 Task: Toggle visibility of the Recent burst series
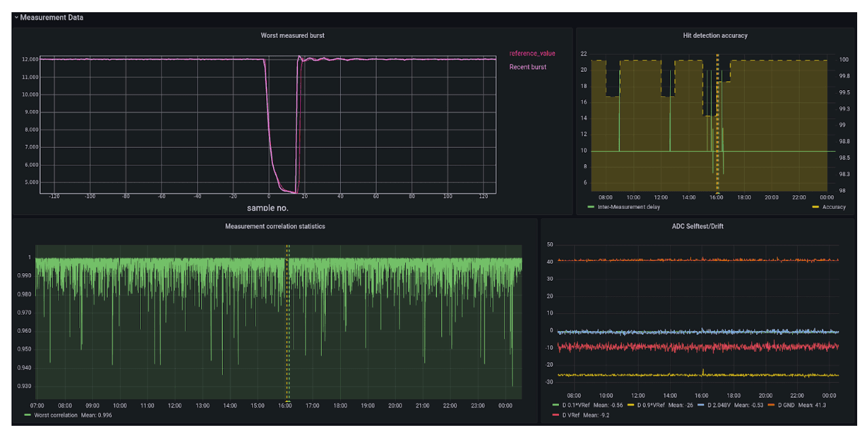tap(529, 66)
